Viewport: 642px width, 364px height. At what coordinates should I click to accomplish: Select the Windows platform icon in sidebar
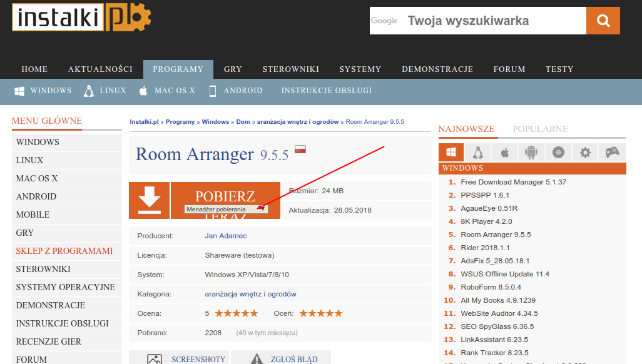[x=451, y=153]
